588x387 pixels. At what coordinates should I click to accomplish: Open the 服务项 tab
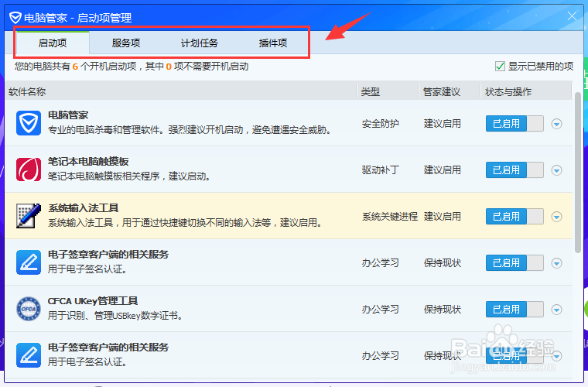pyautogui.click(x=126, y=43)
